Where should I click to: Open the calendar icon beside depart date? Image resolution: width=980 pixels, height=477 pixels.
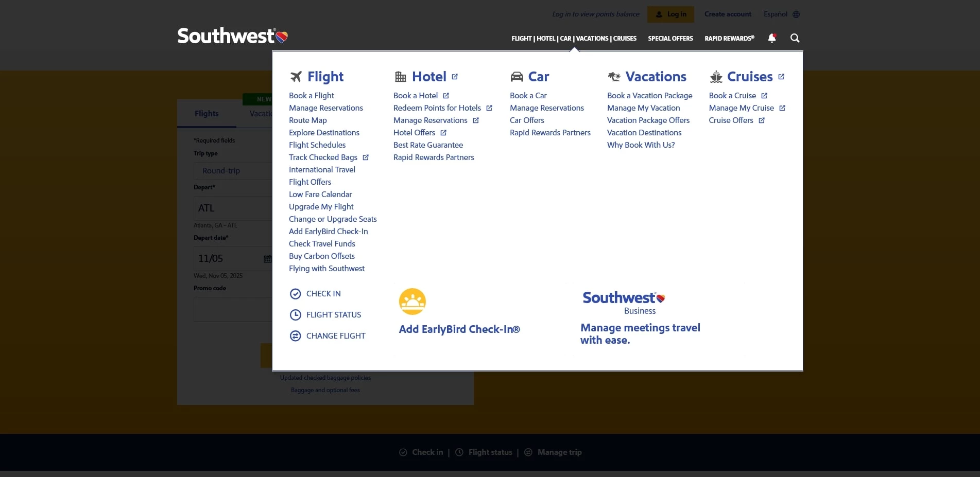point(267,258)
